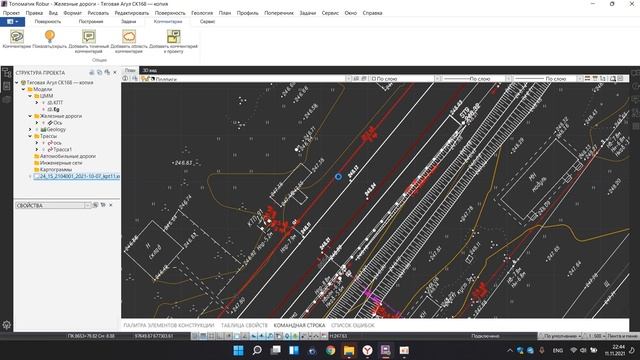Click the camera icon in left sidebar

(7, 100)
